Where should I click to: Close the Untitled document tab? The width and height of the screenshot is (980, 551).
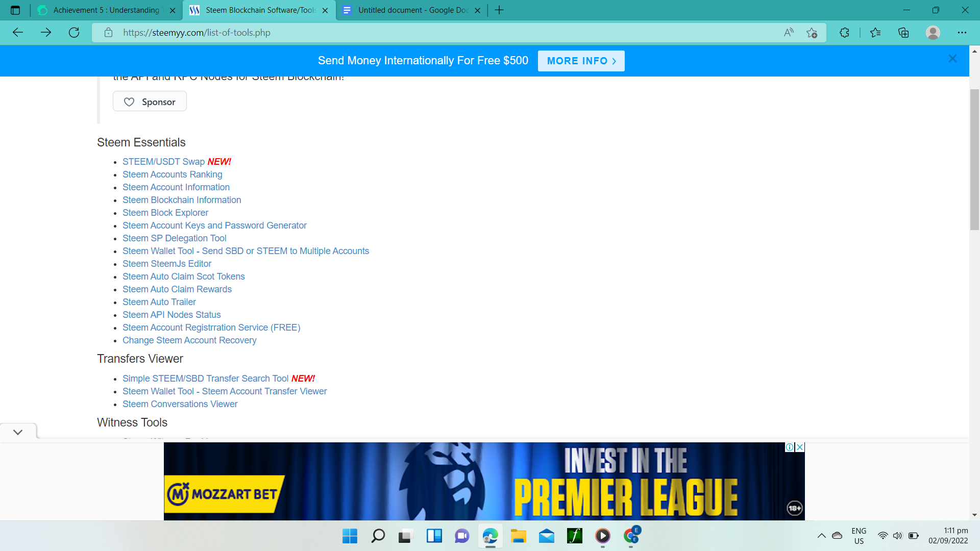pyautogui.click(x=477, y=10)
